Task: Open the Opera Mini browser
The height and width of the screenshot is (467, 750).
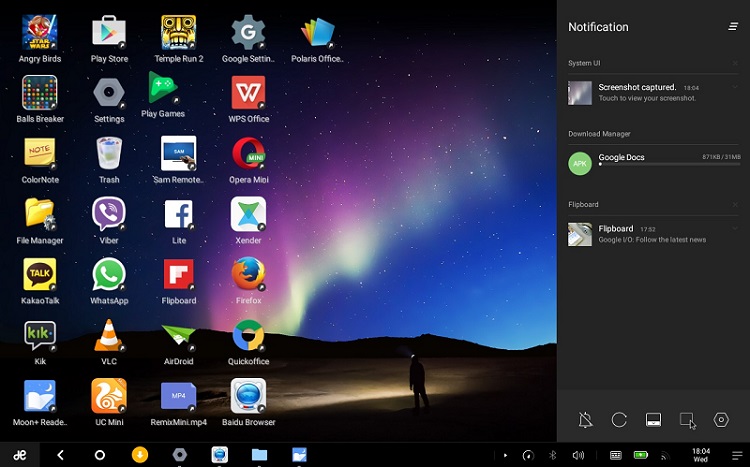Action: click(x=248, y=153)
